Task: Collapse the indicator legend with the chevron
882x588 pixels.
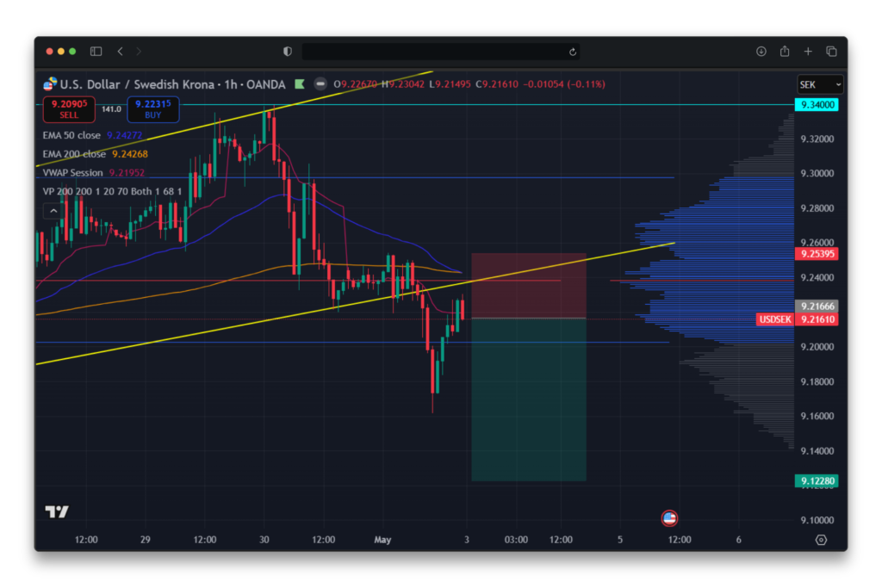Action: [x=53, y=211]
